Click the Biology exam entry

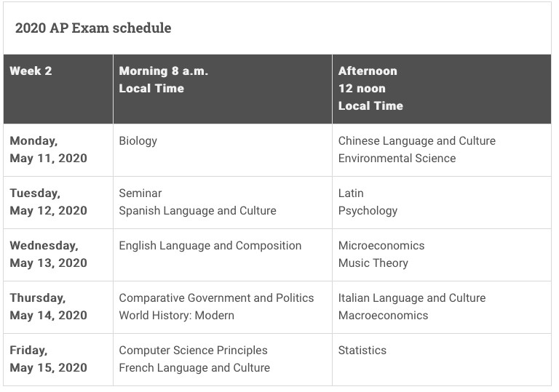pyautogui.click(x=138, y=141)
